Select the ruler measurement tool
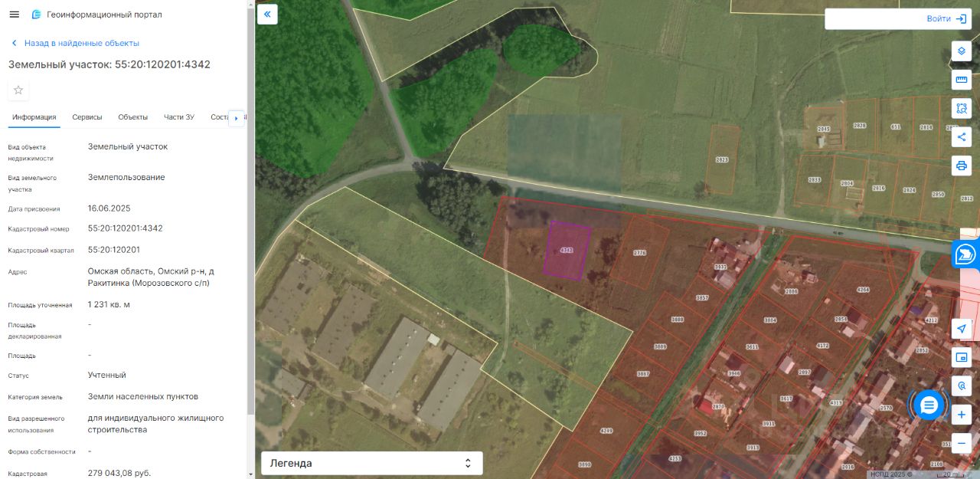The image size is (980, 479). [962, 80]
